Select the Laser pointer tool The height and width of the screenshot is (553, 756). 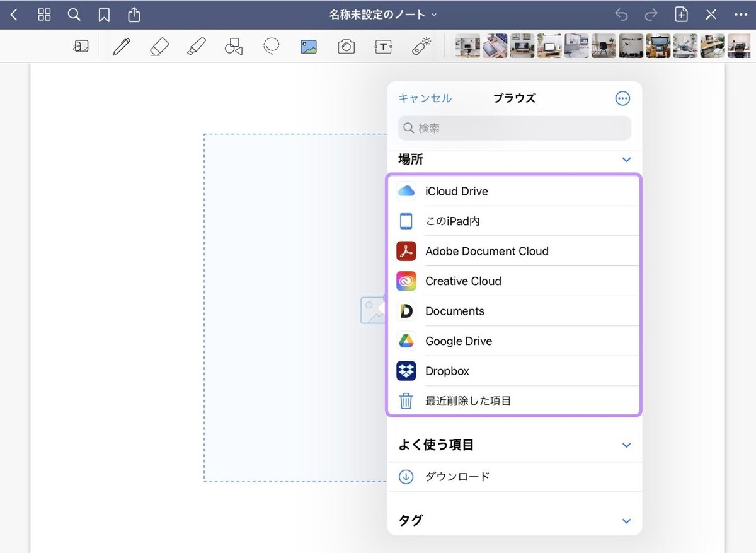pos(420,45)
